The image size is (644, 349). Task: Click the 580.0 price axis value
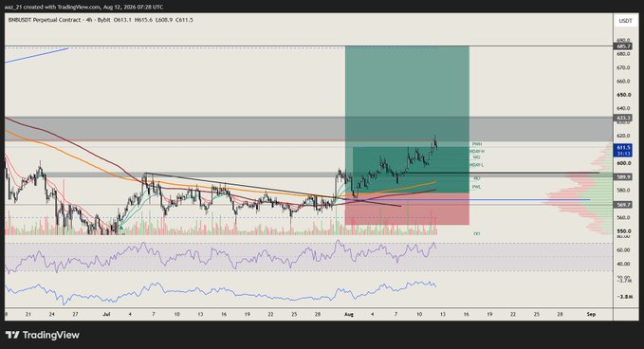[x=623, y=191]
